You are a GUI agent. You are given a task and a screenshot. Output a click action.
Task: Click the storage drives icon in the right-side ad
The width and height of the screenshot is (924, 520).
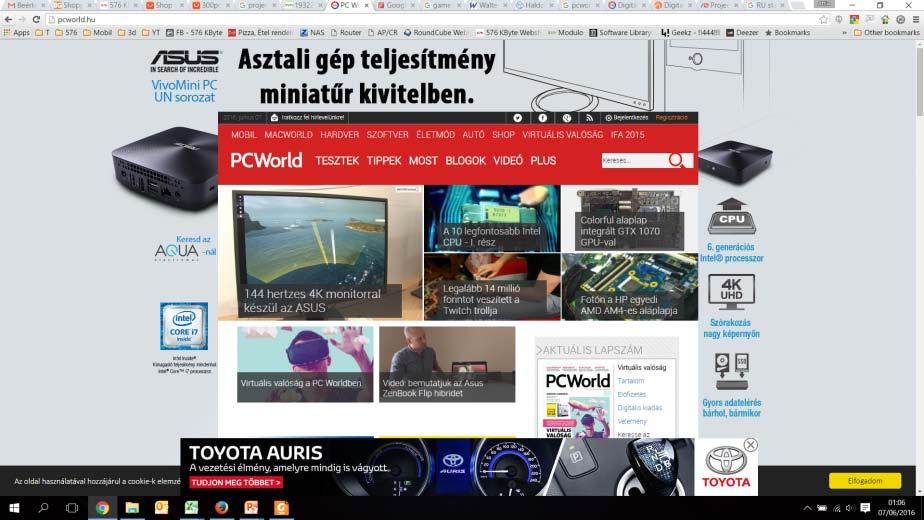731,371
